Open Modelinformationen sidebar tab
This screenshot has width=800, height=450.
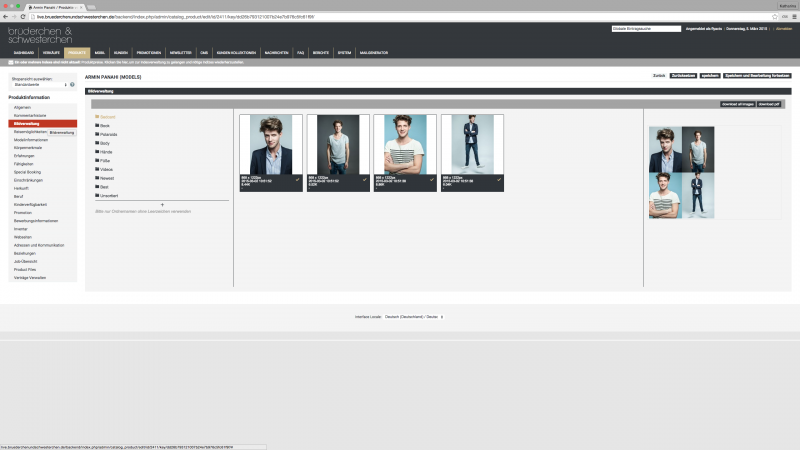pos(31,140)
